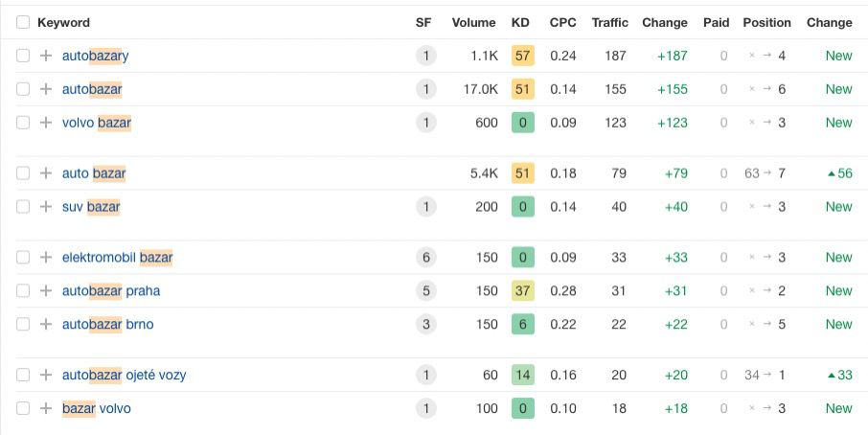Screen dimensions: 868x435
Task: Select checkbox for autobazar ojeté vozy
Action: [x=23, y=376]
